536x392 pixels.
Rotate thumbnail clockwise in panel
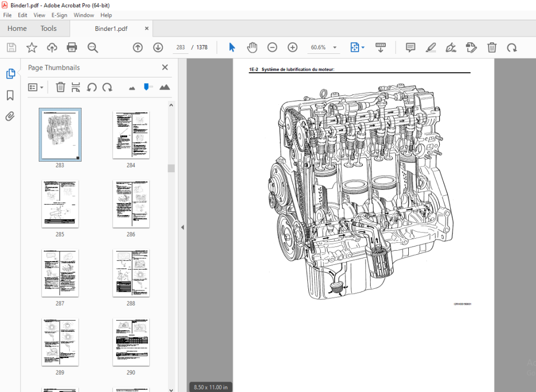click(107, 87)
